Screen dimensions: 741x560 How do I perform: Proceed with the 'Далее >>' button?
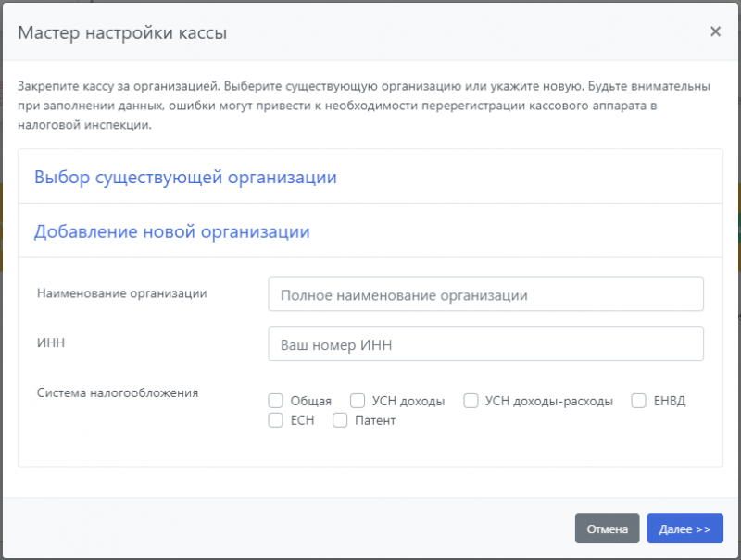[x=684, y=529]
